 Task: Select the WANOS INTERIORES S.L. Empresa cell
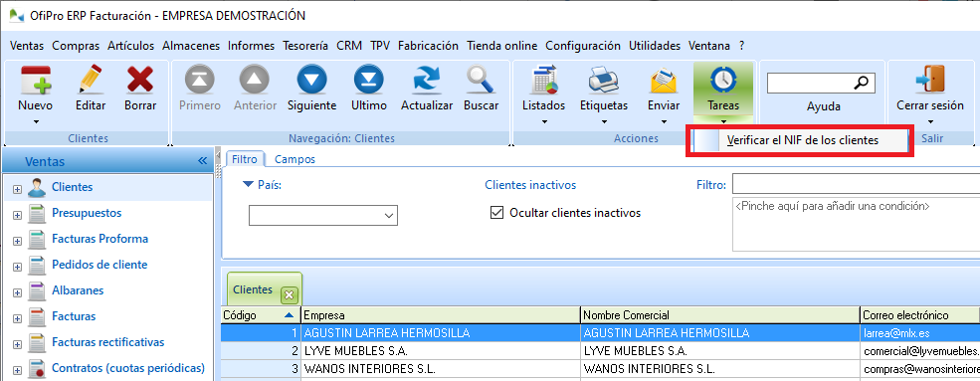point(441,368)
